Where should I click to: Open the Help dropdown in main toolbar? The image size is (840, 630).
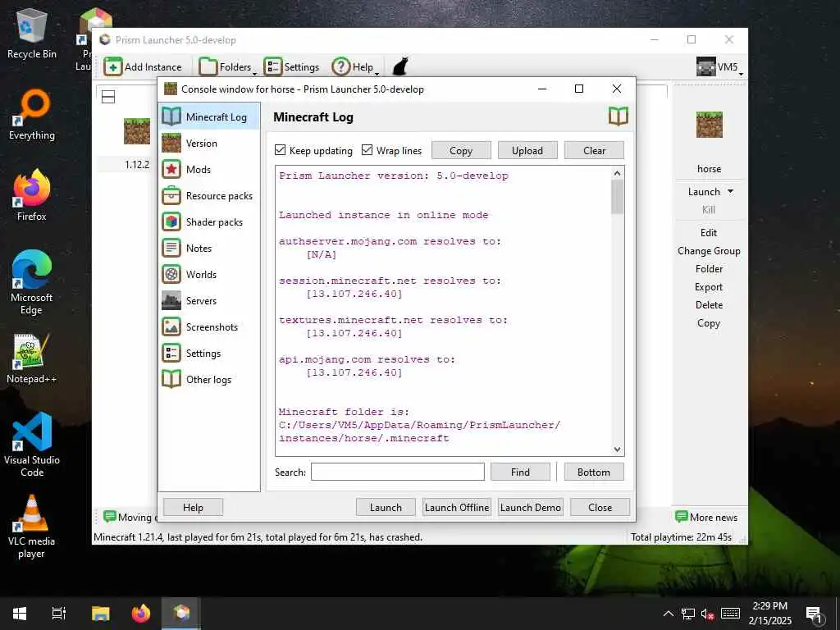pos(356,67)
